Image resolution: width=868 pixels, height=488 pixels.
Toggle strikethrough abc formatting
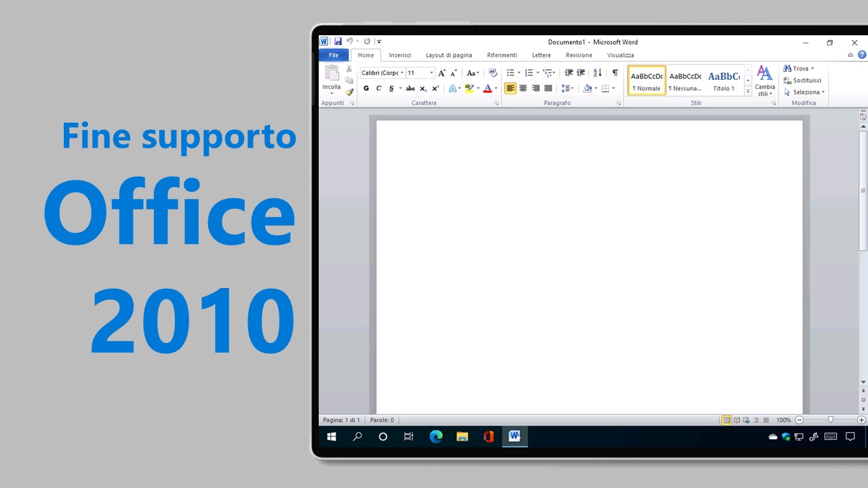click(410, 88)
